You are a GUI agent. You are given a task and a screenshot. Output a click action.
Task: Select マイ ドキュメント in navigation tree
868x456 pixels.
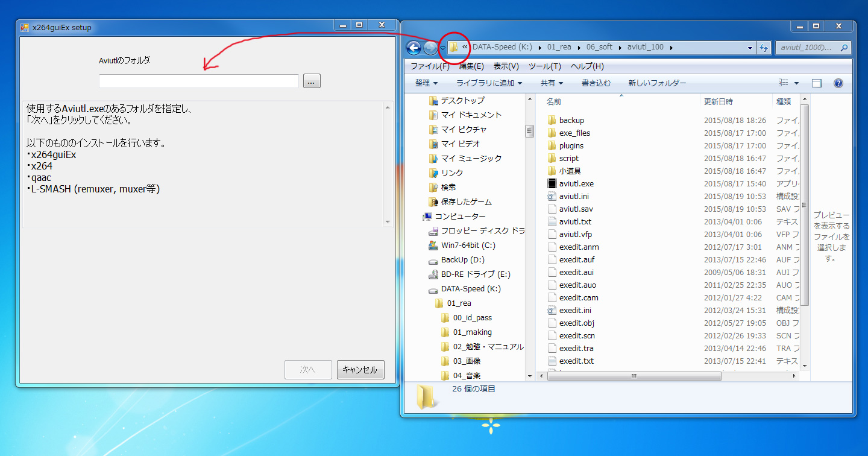471,115
